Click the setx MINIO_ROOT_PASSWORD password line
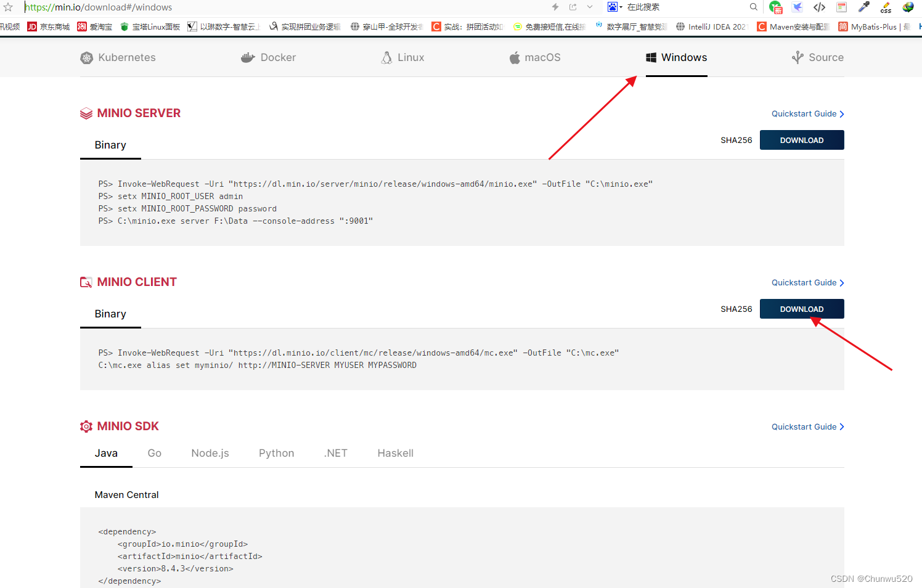 (187, 208)
